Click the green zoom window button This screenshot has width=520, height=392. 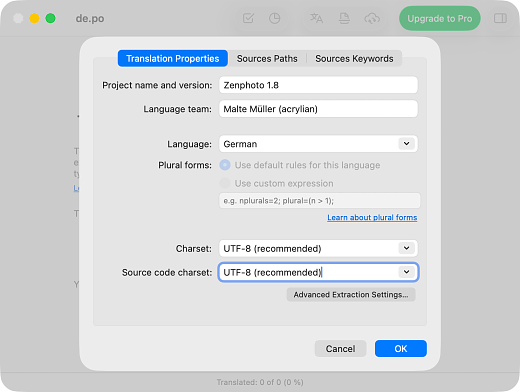coord(51,18)
